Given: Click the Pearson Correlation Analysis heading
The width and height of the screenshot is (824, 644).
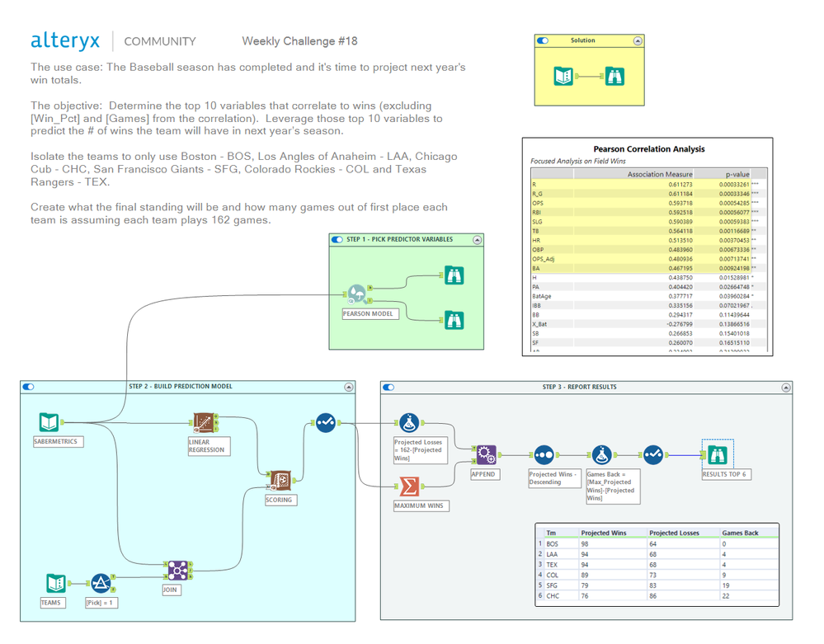Looking at the screenshot, I should [649, 149].
